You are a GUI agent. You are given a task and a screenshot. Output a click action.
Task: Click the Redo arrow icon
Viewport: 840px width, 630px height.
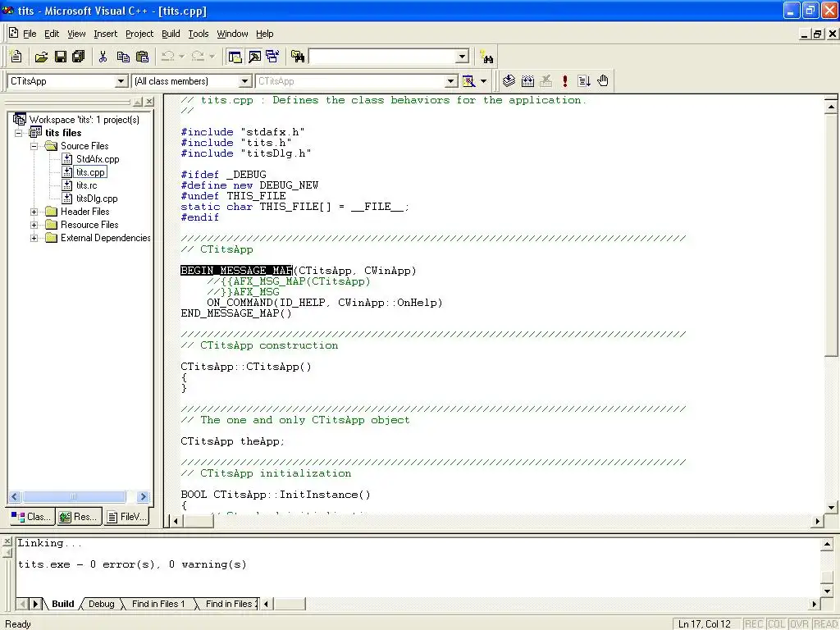[198, 57]
